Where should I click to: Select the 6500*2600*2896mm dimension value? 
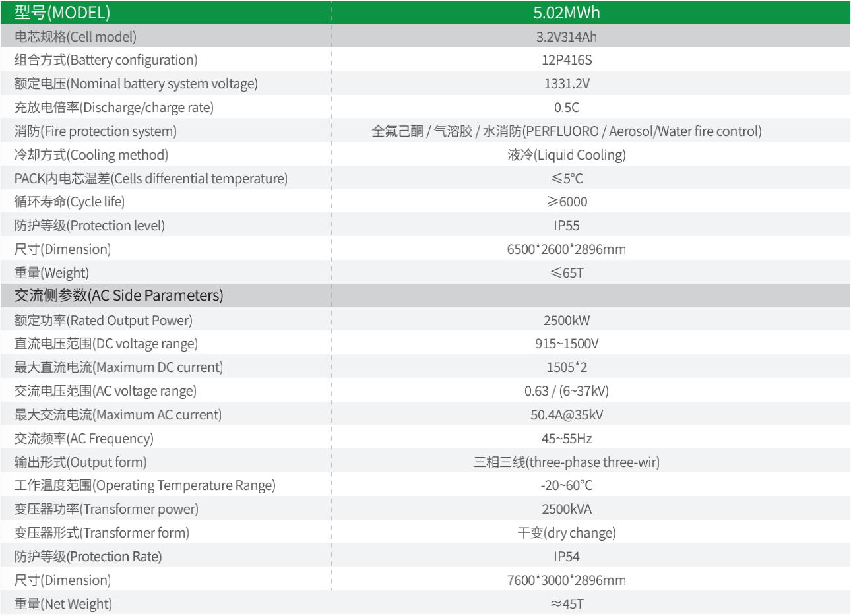click(x=567, y=249)
